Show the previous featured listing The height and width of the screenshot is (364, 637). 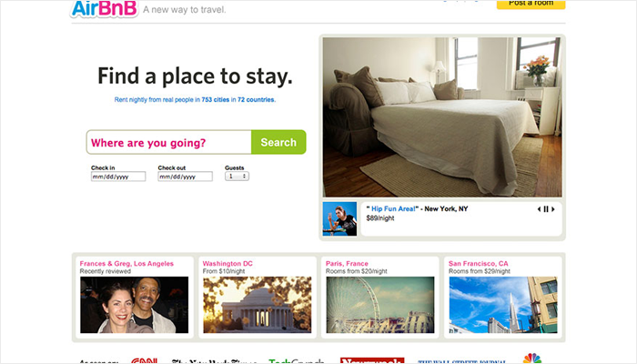539,209
